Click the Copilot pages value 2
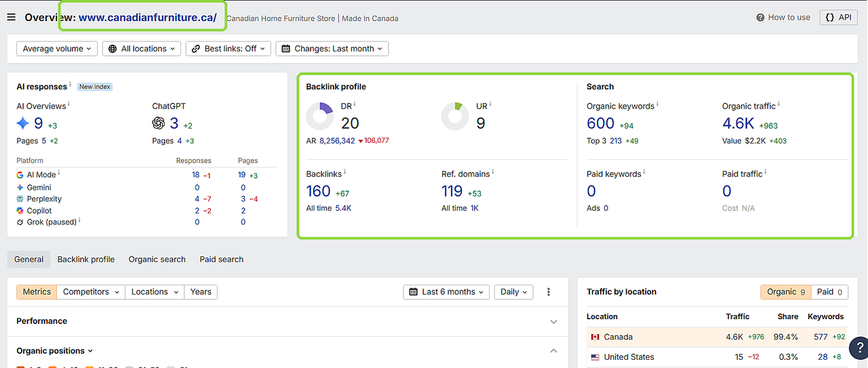 click(243, 211)
